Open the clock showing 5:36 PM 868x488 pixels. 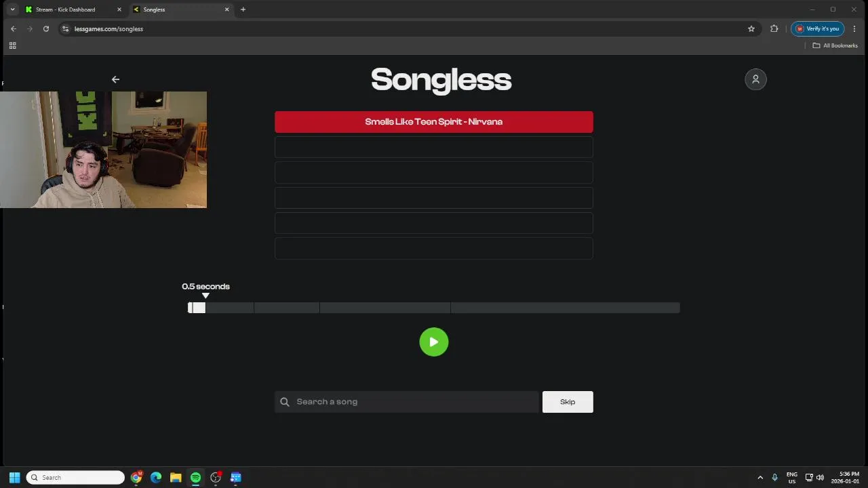[846, 478]
